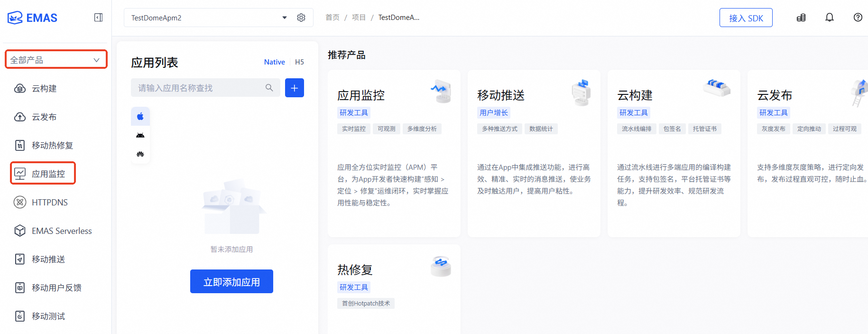Open 云构建 in the sidebar

coord(44,88)
